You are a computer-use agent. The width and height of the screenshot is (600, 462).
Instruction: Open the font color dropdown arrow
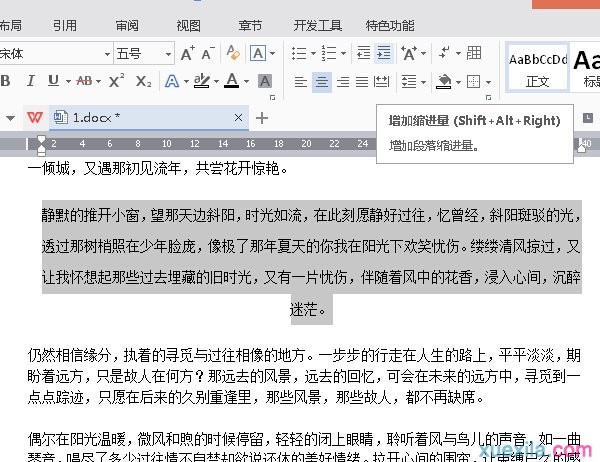pyautogui.click(x=246, y=81)
